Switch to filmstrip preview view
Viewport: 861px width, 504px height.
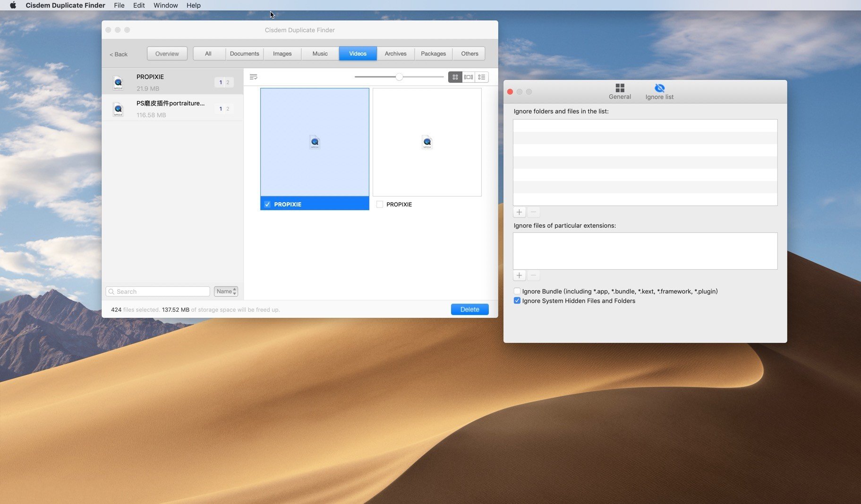469,77
